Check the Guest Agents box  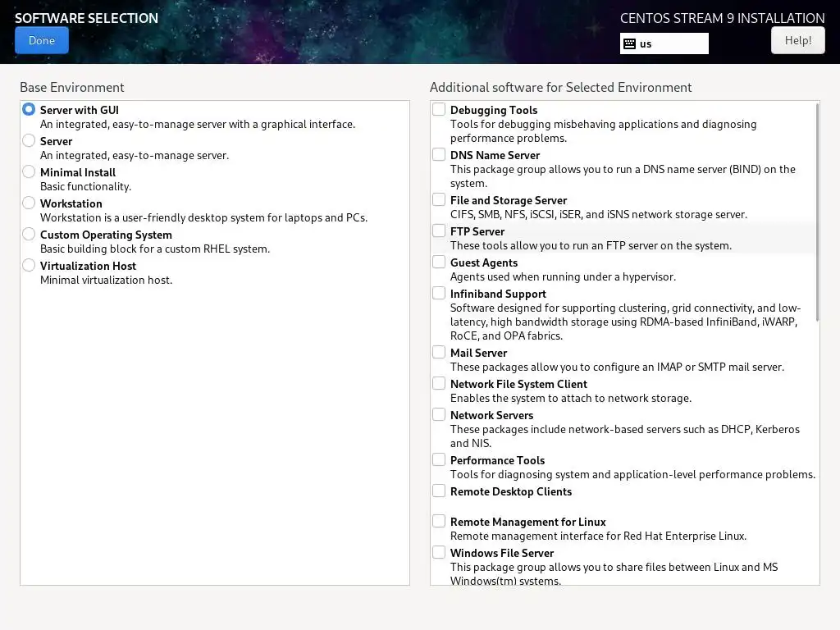[439, 262]
